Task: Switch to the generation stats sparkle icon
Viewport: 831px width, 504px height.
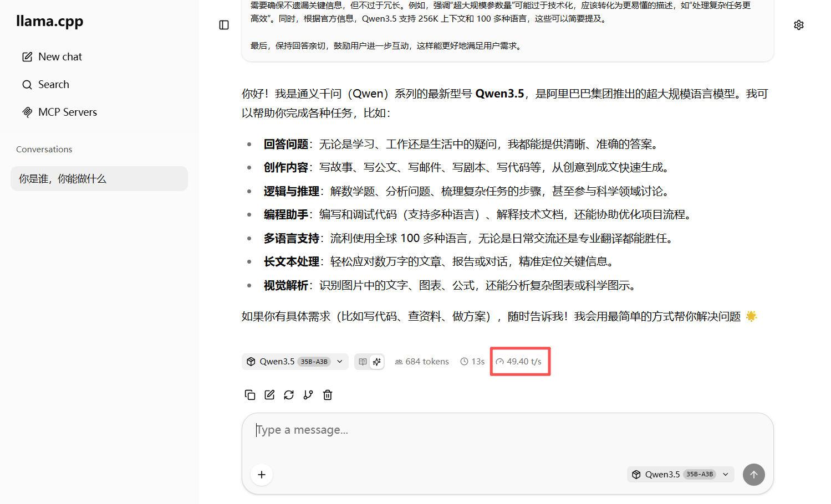Action: tap(377, 362)
